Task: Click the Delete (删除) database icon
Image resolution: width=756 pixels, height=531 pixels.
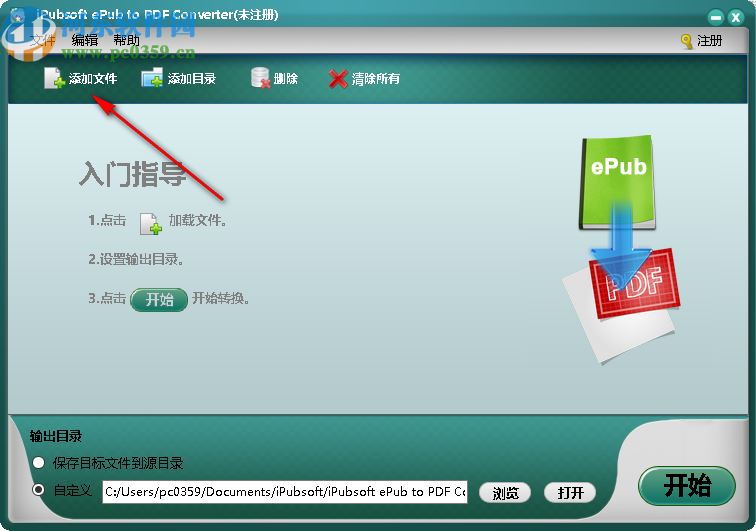Action: tap(260, 78)
